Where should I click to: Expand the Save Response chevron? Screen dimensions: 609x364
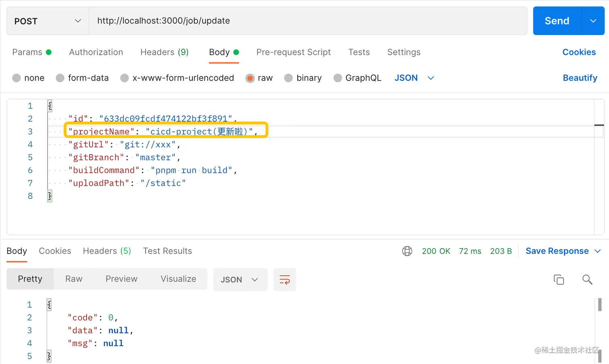click(x=598, y=251)
